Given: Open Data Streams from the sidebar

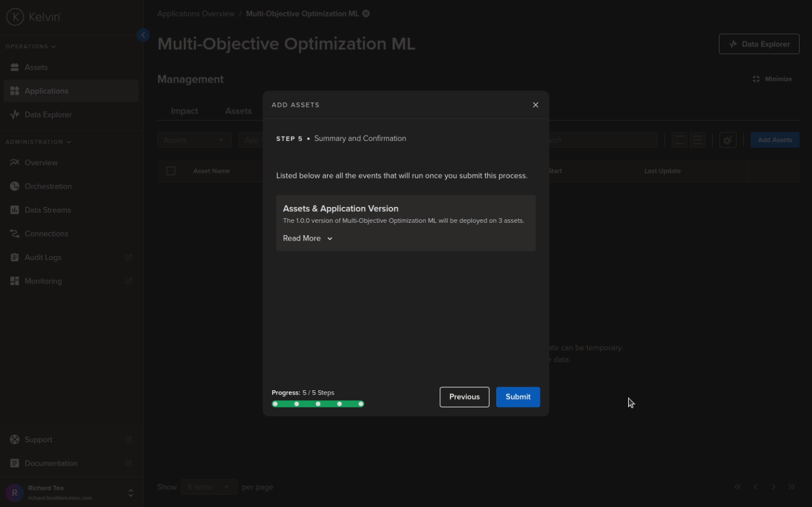Looking at the screenshot, I should click(47, 210).
